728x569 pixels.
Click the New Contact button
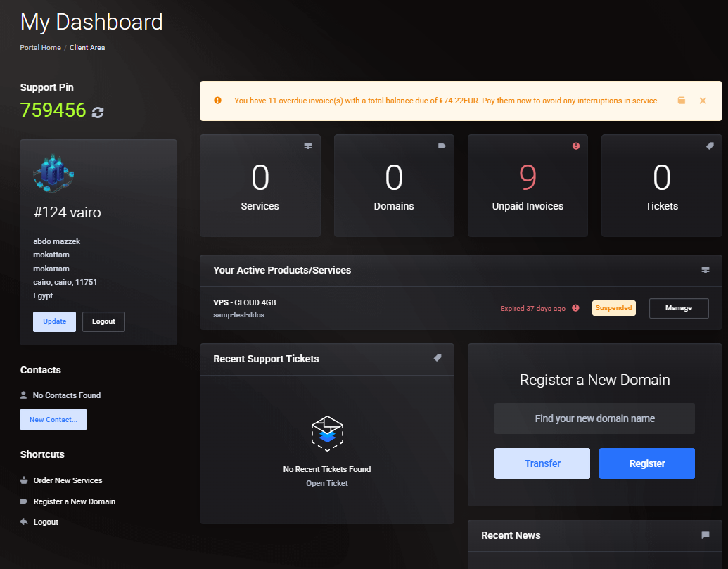click(53, 420)
